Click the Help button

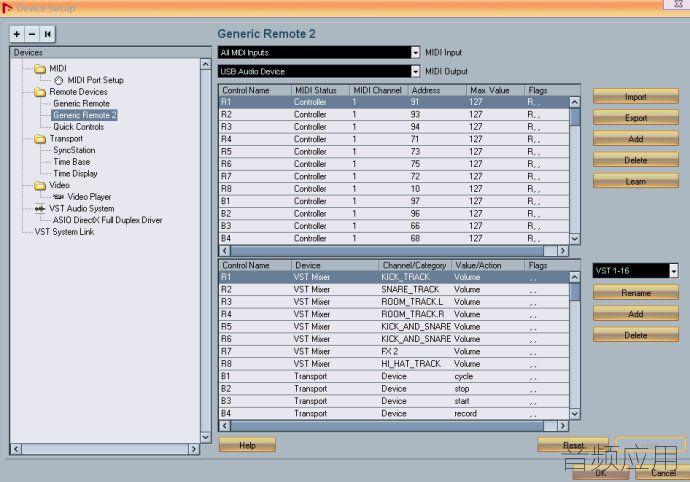point(247,445)
